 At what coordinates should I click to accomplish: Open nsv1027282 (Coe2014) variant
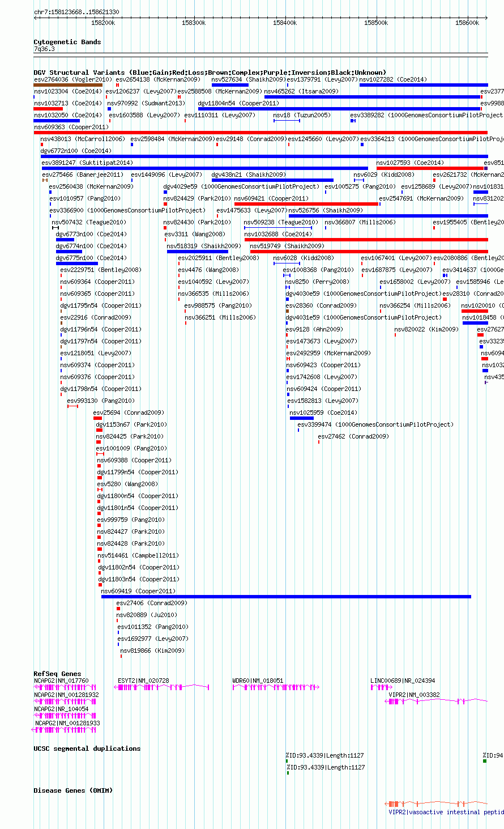click(393, 79)
